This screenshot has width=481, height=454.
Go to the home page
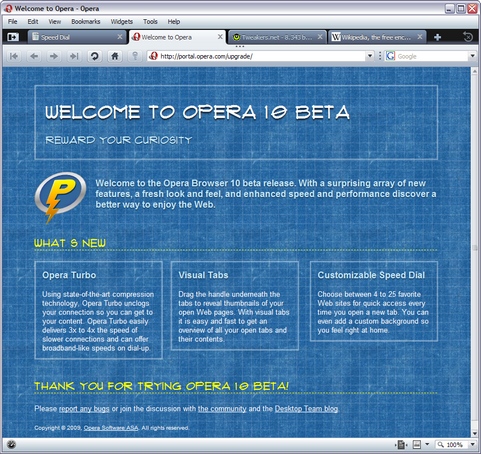115,56
